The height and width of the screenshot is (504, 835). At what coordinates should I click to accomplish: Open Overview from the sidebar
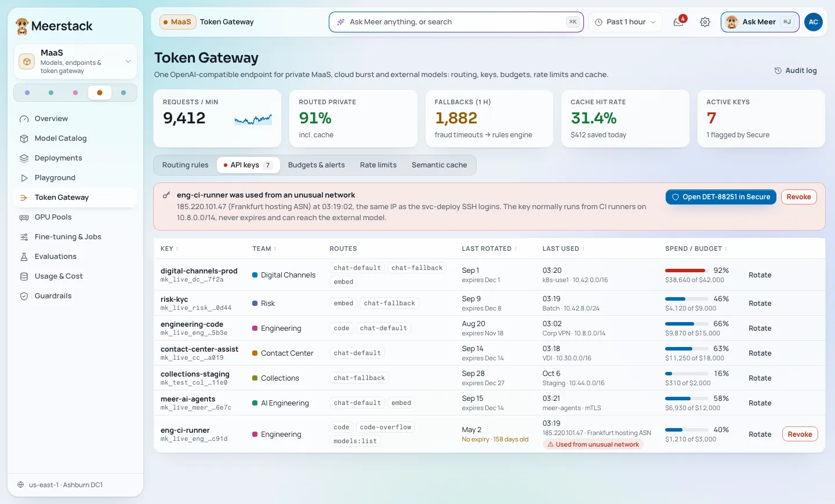(75, 119)
